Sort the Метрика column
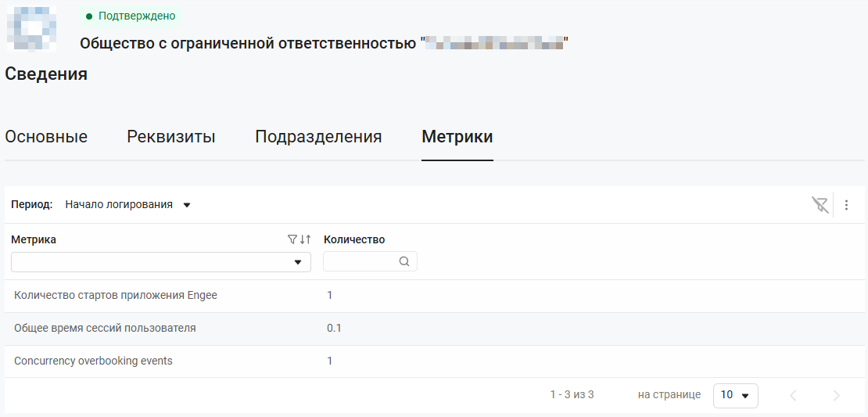 tap(305, 239)
